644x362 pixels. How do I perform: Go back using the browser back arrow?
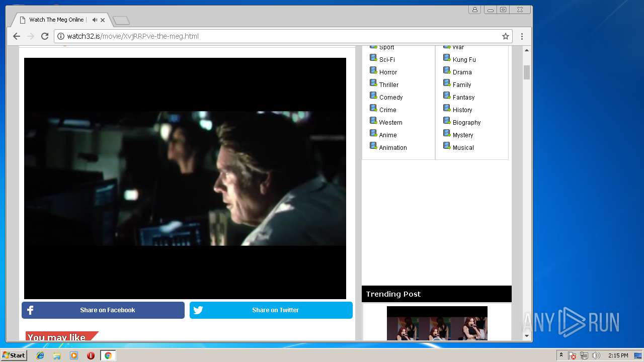[x=17, y=36]
